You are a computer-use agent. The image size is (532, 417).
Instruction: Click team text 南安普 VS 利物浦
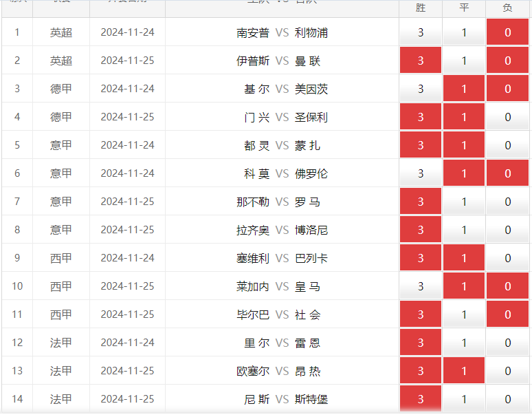pos(282,32)
